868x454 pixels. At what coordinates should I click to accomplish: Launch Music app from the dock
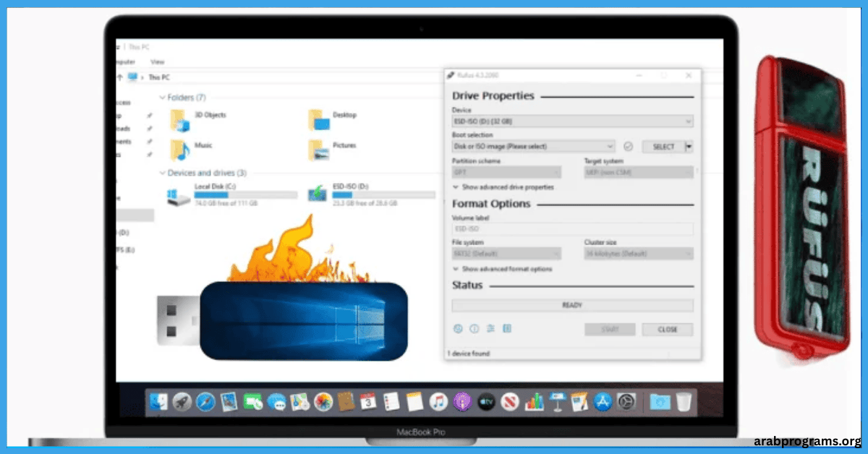[438, 402]
